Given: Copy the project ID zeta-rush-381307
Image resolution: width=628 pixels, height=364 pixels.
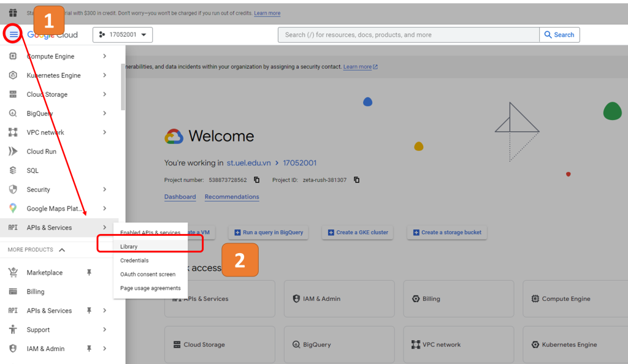Looking at the screenshot, I should pos(356,180).
